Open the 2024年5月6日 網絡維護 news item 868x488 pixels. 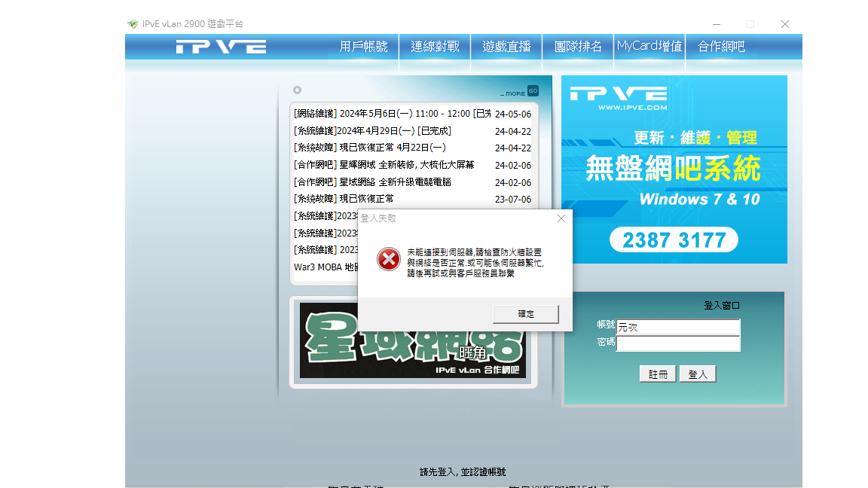coord(392,114)
